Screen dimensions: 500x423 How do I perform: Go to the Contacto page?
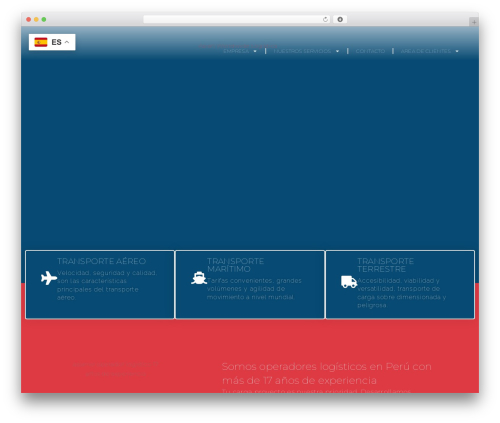tap(370, 51)
